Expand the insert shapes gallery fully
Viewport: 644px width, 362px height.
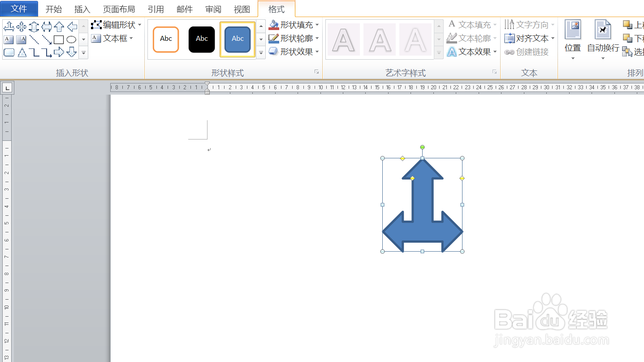[83, 52]
